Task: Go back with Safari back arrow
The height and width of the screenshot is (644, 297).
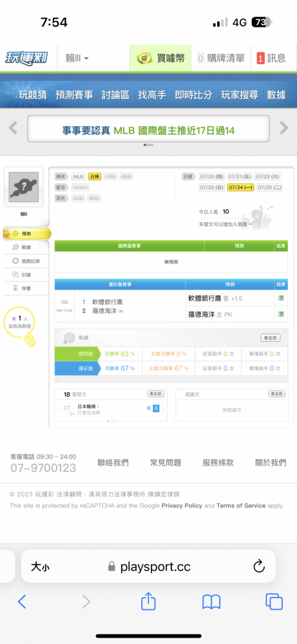Action: pyautogui.click(x=22, y=601)
